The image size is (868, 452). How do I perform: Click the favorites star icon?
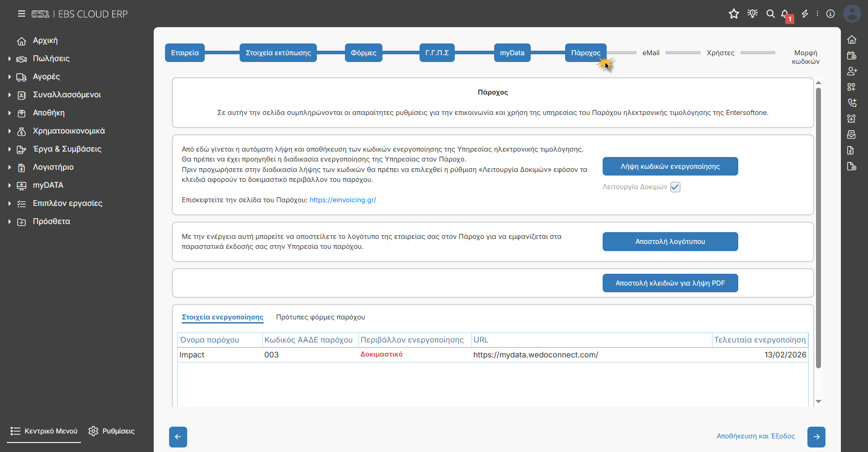pyautogui.click(x=734, y=14)
